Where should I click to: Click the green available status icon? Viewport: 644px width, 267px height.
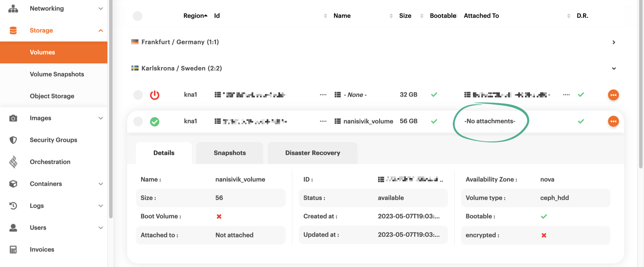point(155,122)
